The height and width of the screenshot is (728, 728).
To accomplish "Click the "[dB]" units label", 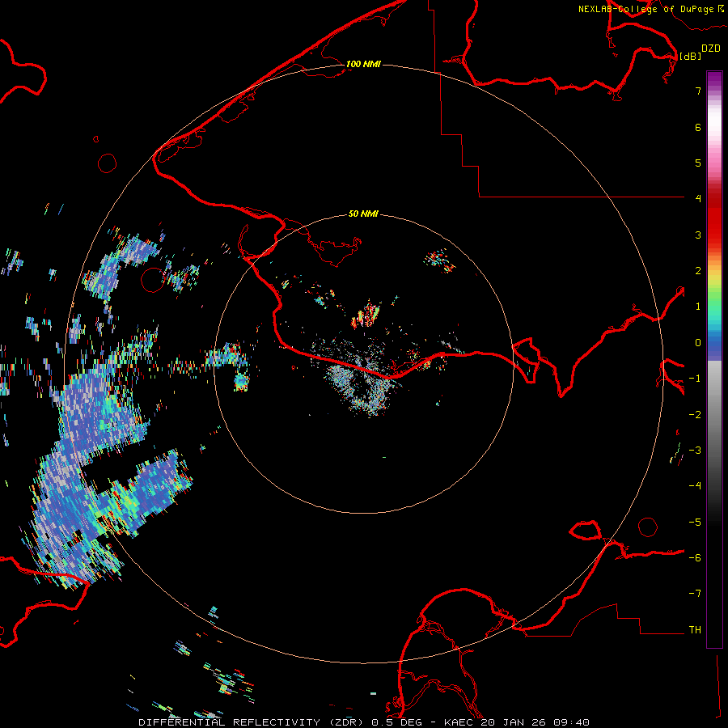I will 690,56.
